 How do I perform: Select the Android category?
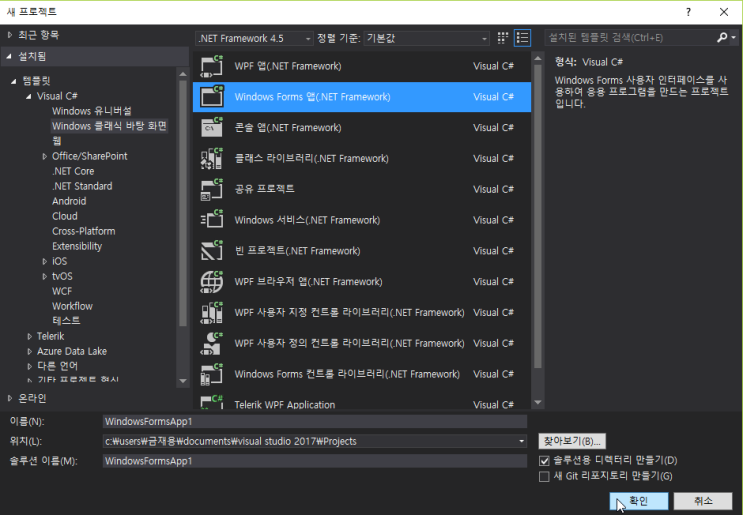tap(69, 201)
